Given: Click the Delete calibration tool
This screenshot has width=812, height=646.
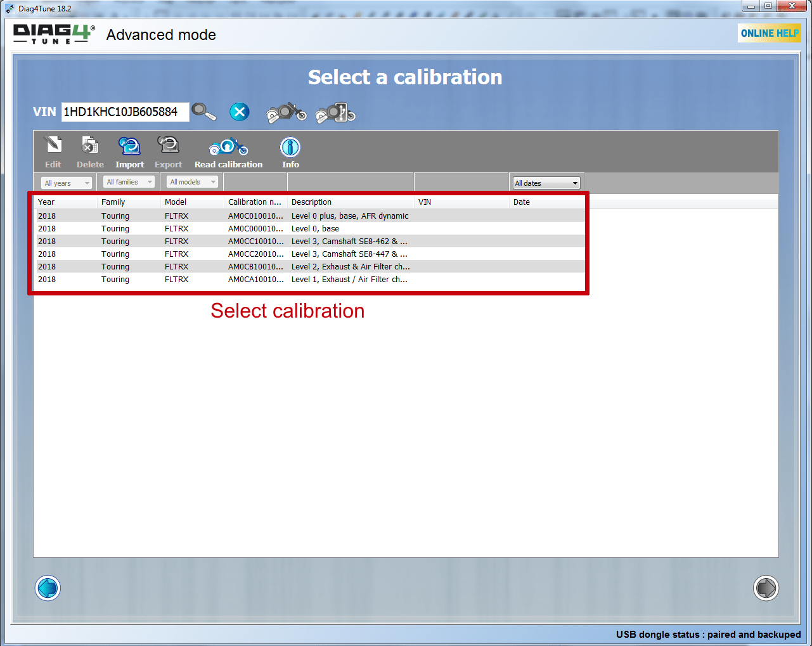Looking at the screenshot, I should tap(90, 152).
